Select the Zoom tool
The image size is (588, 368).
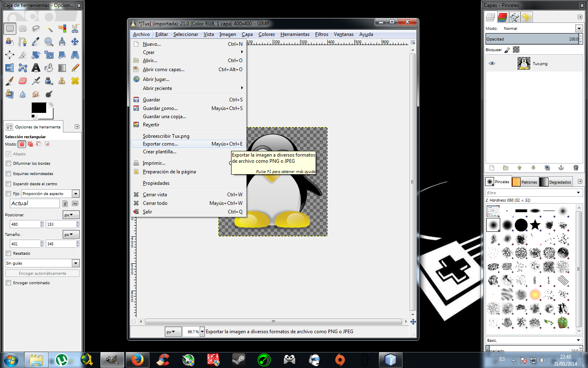tap(48, 41)
